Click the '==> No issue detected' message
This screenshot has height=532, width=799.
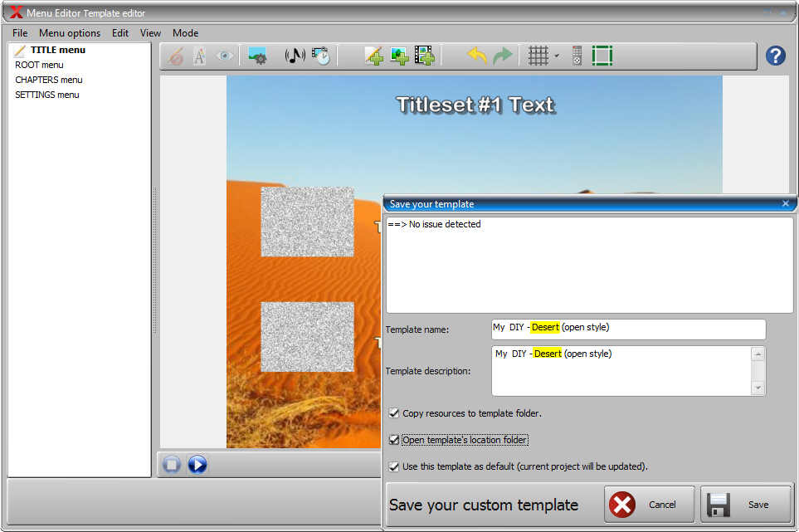click(434, 224)
